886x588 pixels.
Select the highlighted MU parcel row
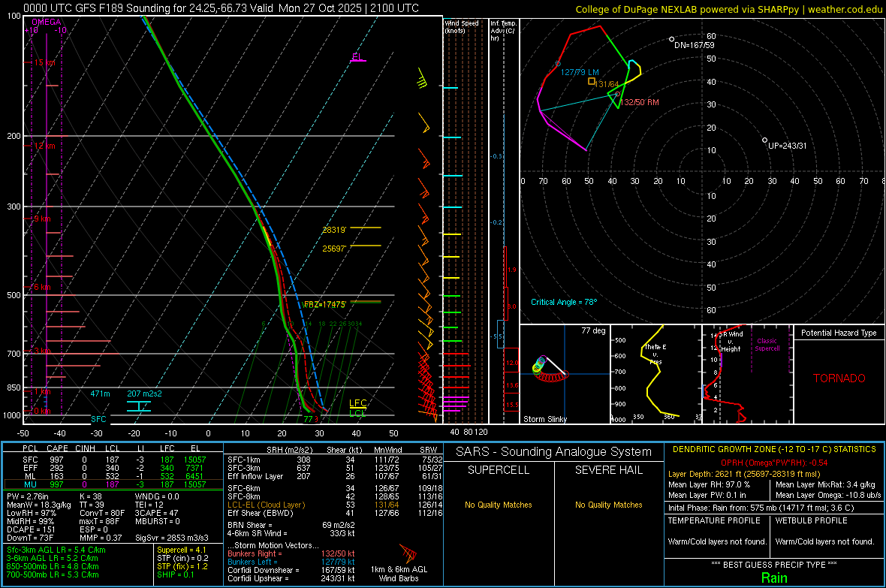click(x=113, y=484)
